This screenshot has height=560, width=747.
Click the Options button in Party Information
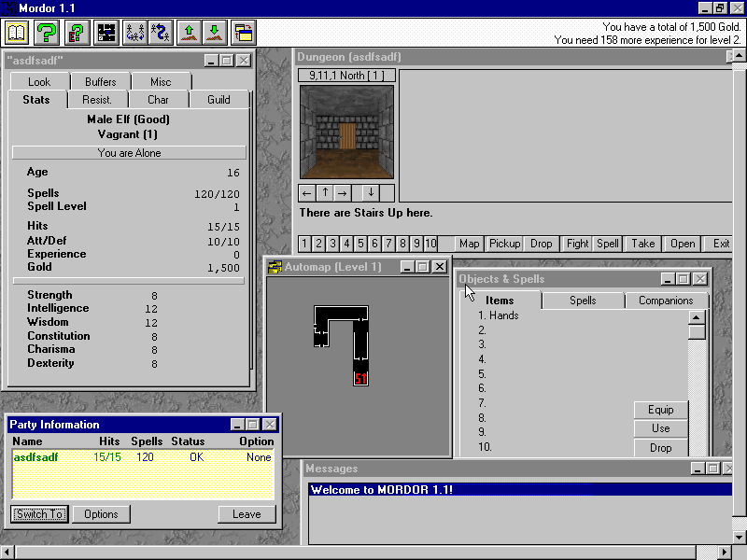point(101,514)
